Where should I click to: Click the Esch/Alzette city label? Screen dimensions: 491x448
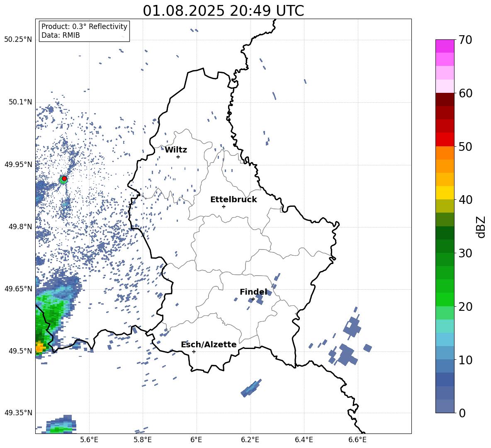(x=209, y=345)
